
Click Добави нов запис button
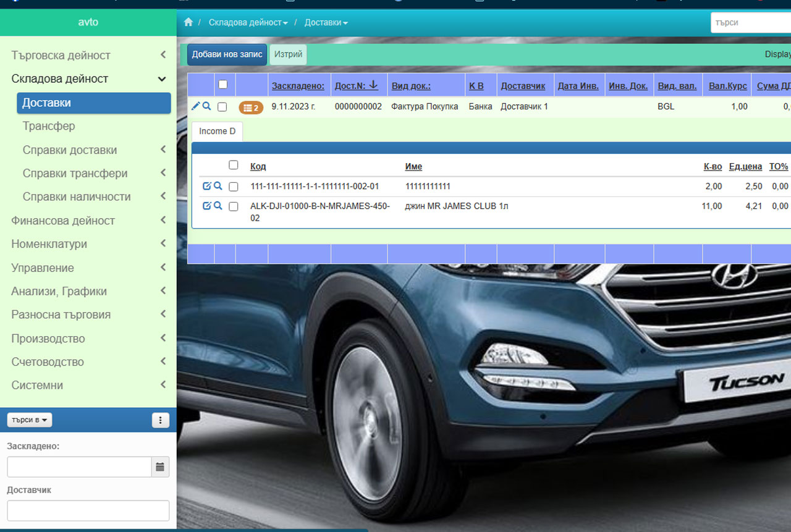[x=227, y=54]
